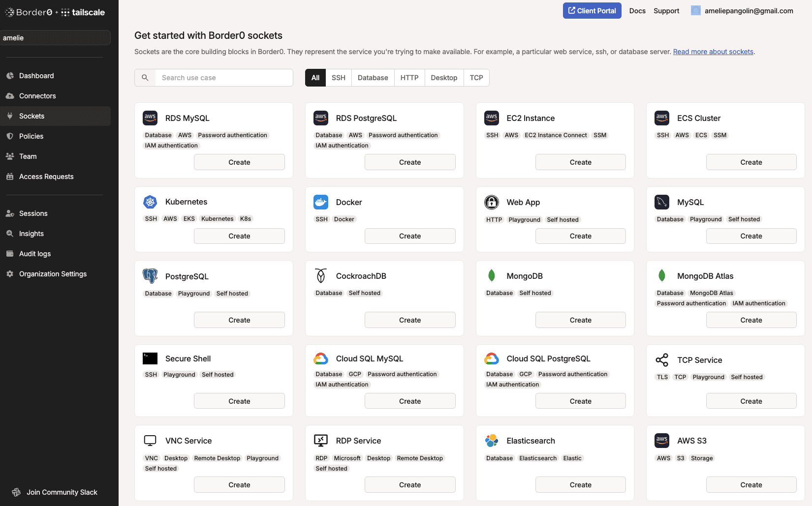Open the amelie organization selector

[55, 38]
